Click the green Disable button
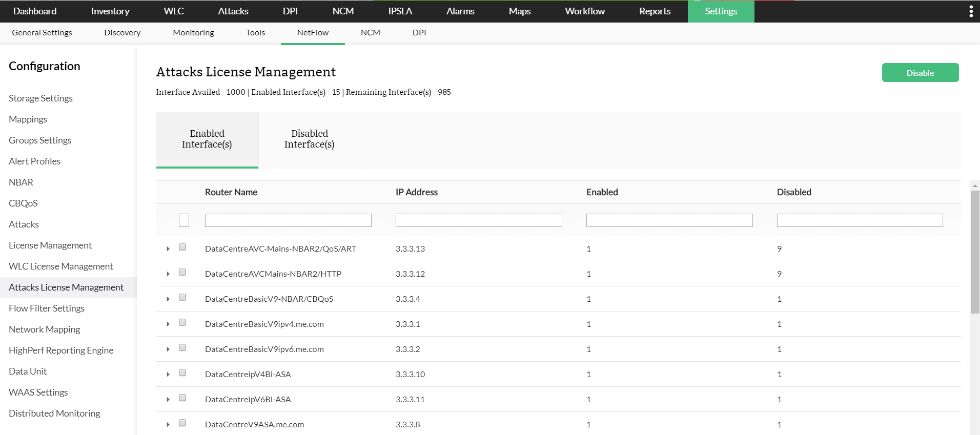The width and height of the screenshot is (980, 435). click(920, 73)
